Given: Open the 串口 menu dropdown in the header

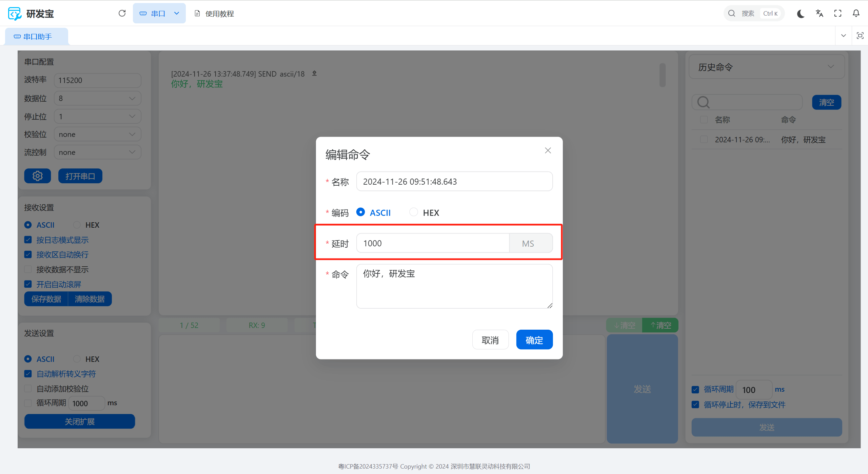Looking at the screenshot, I should [x=159, y=14].
